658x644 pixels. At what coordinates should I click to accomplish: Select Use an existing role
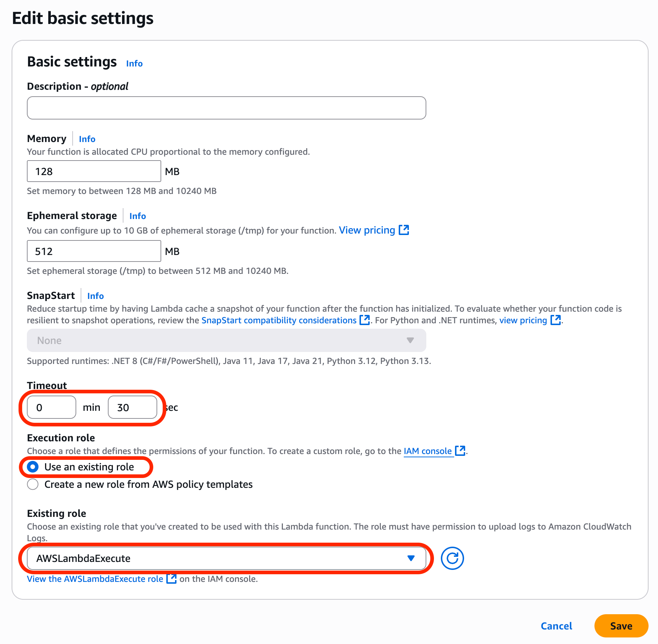pos(33,467)
